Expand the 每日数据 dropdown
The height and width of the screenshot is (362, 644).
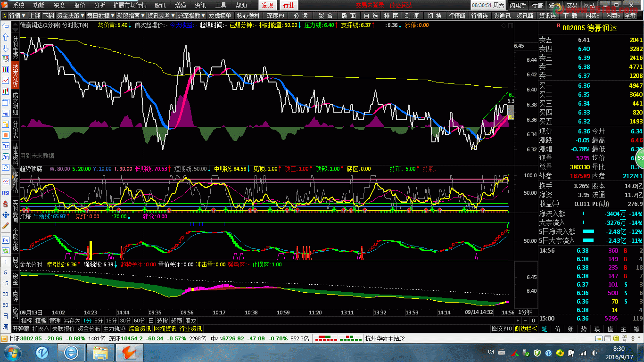click(101, 15)
